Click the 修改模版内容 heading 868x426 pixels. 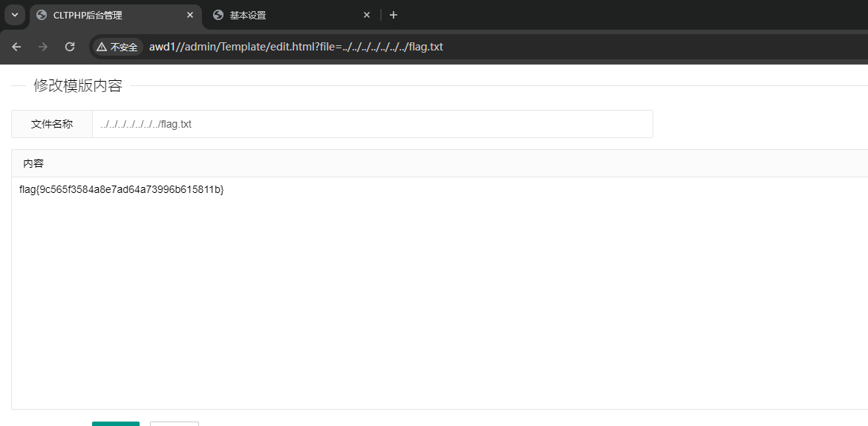pyautogui.click(x=77, y=86)
